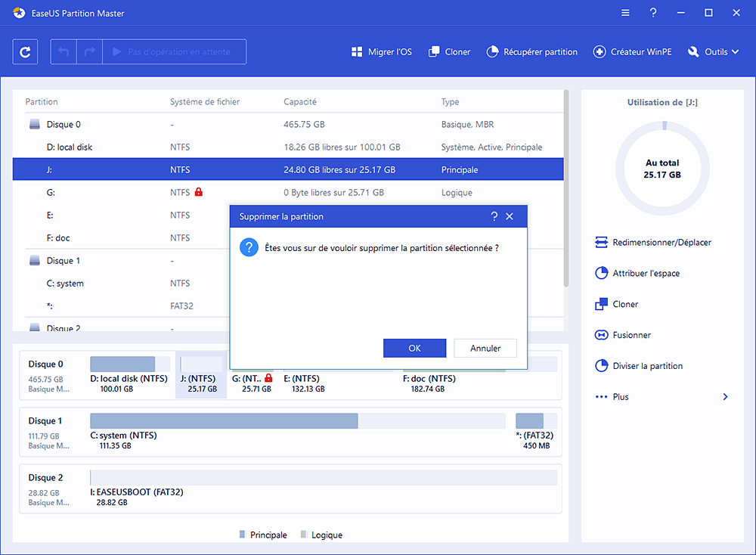The width and height of the screenshot is (756, 555).
Task: Click 24.80 GB libres sur 25.17 GB
Action: pos(339,169)
